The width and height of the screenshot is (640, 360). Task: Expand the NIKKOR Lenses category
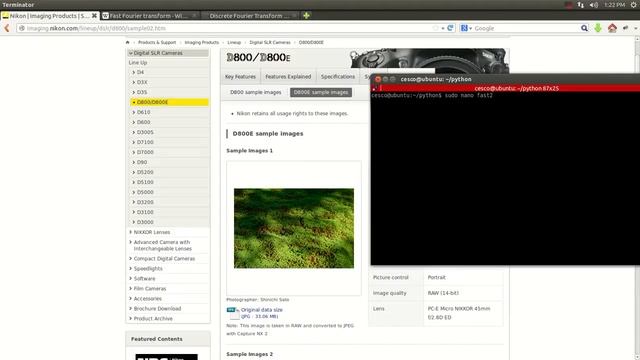tap(152, 232)
